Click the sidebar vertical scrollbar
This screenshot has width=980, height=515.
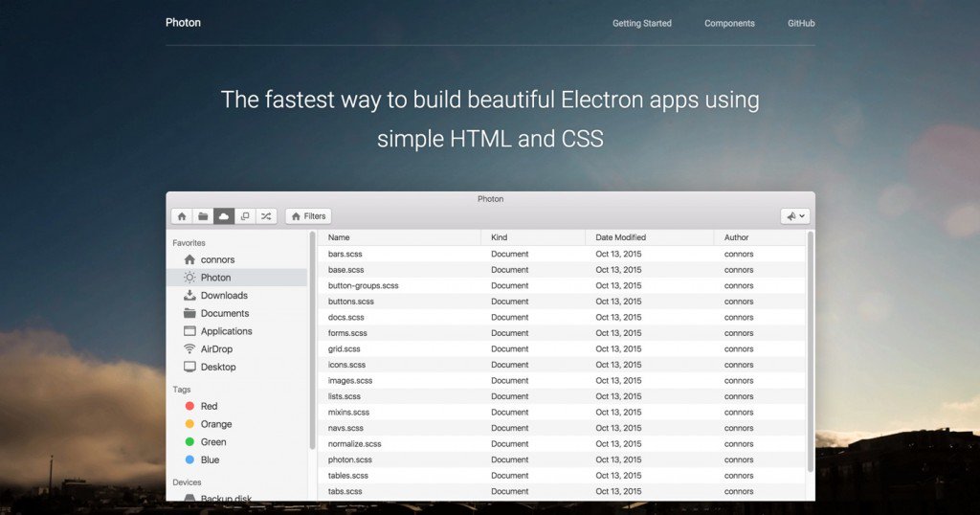(x=312, y=341)
